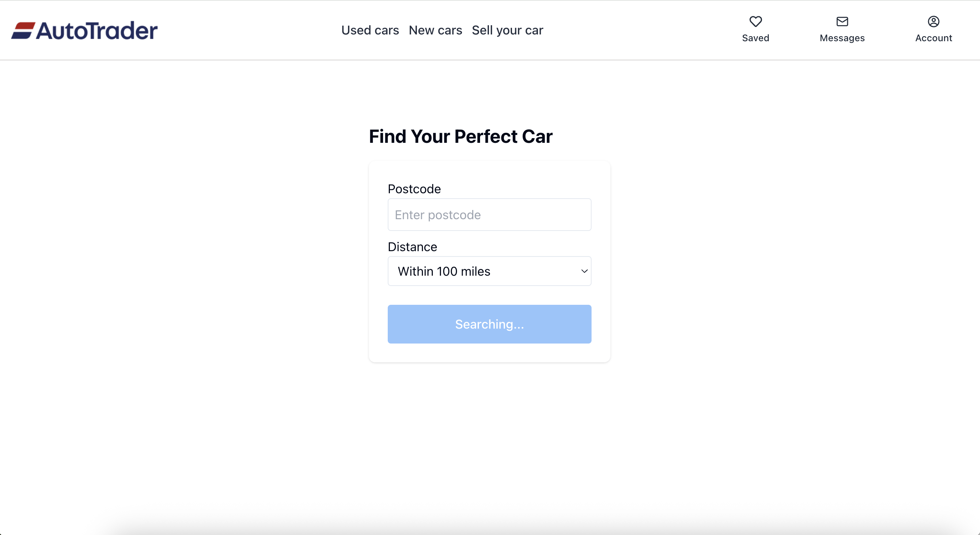Image resolution: width=980 pixels, height=535 pixels.
Task: Click the Postcode field label
Action: click(414, 189)
